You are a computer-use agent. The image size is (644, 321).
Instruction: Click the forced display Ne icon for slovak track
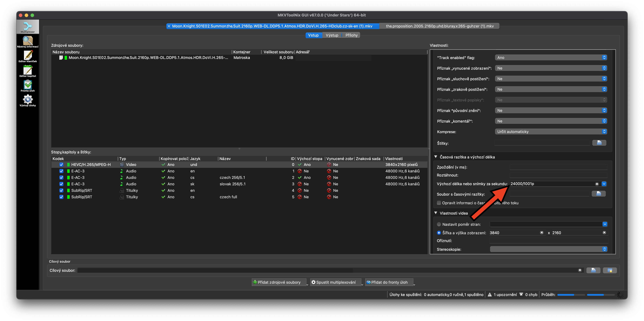click(329, 184)
